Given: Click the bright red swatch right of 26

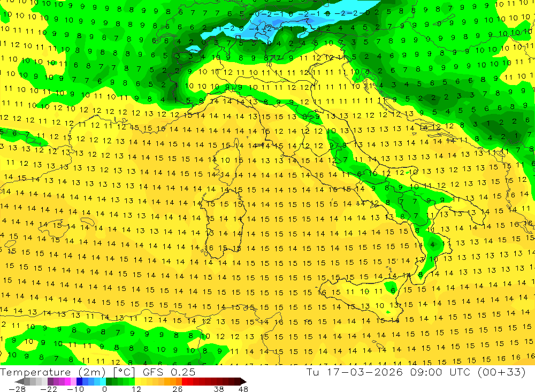Looking at the screenshot, I should coord(185,381).
